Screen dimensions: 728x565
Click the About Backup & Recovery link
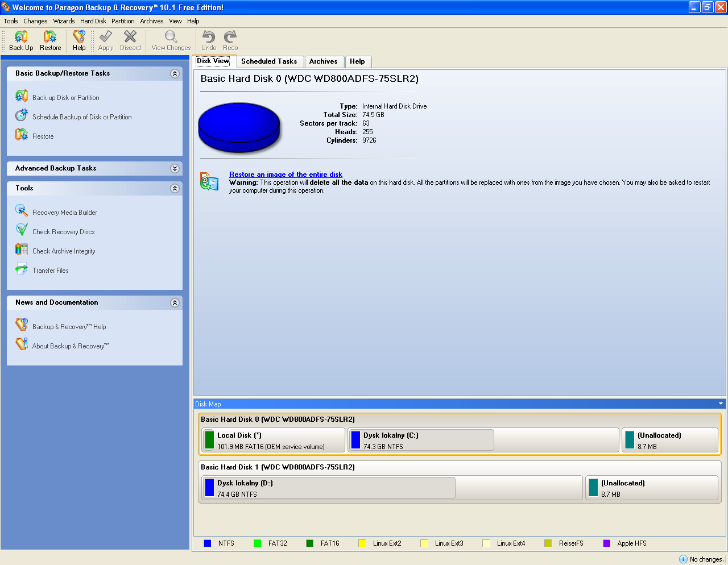(71, 346)
